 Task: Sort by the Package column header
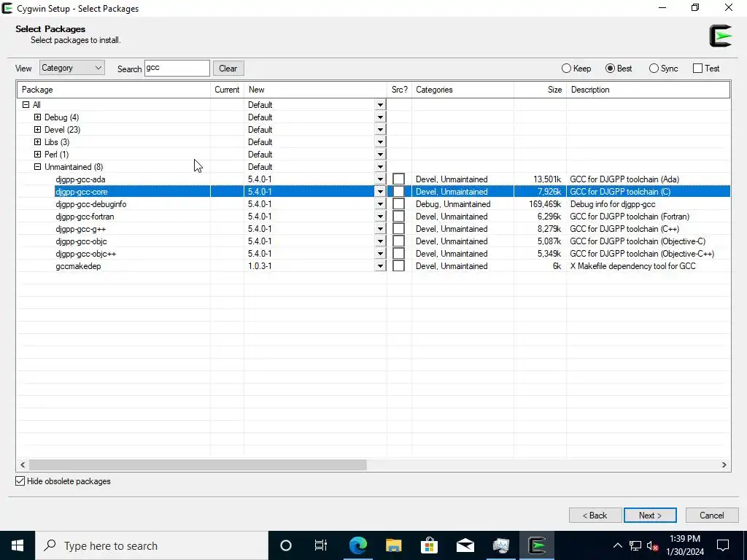(x=114, y=90)
